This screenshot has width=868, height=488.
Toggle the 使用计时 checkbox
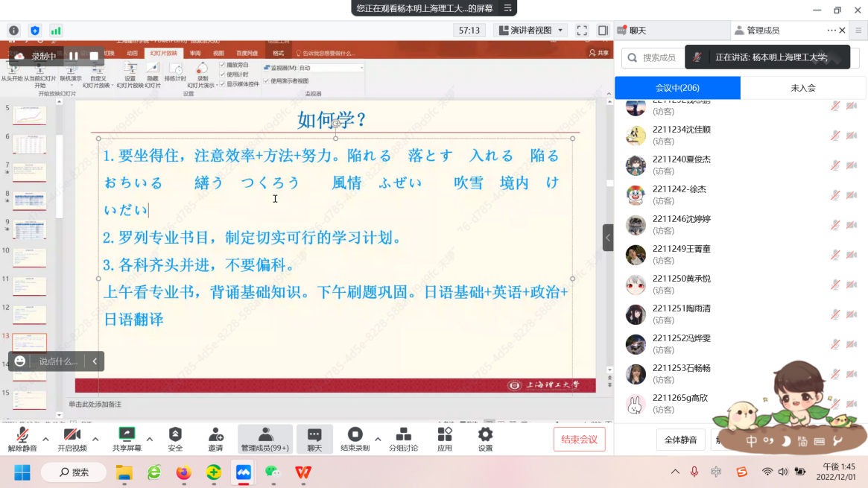tap(223, 75)
